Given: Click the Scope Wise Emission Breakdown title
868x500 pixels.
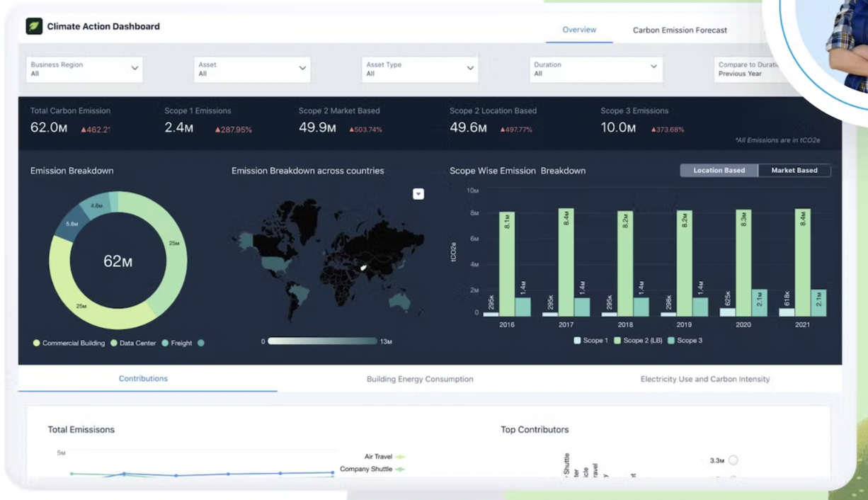Looking at the screenshot, I should pos(518,171).
